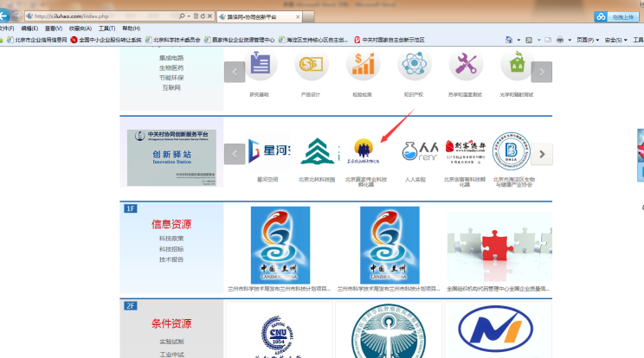Click the purple wrench-and-screwdriver icon
This screenshot has width=644, height=358.
[x=466, y=64]
